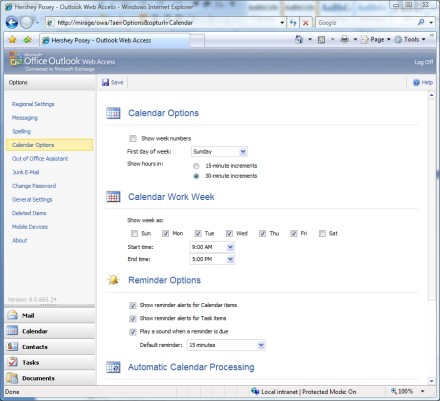Click the Automatic Calendar Processing icon
440x401 pixels.
point(113,367)
